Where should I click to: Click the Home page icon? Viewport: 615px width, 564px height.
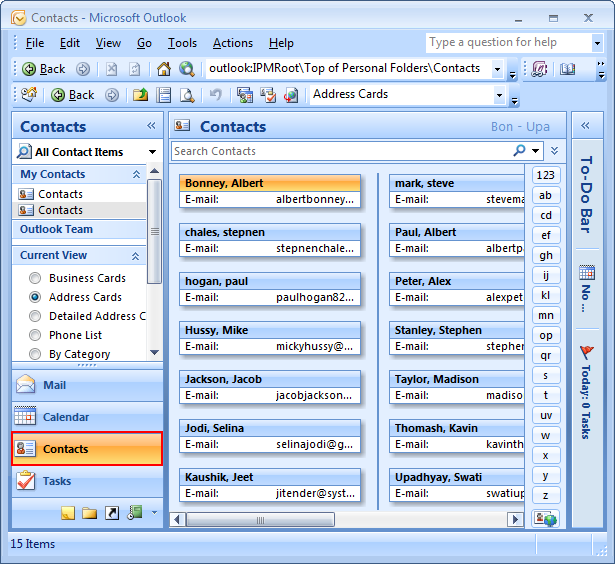[x=164, y=69]
